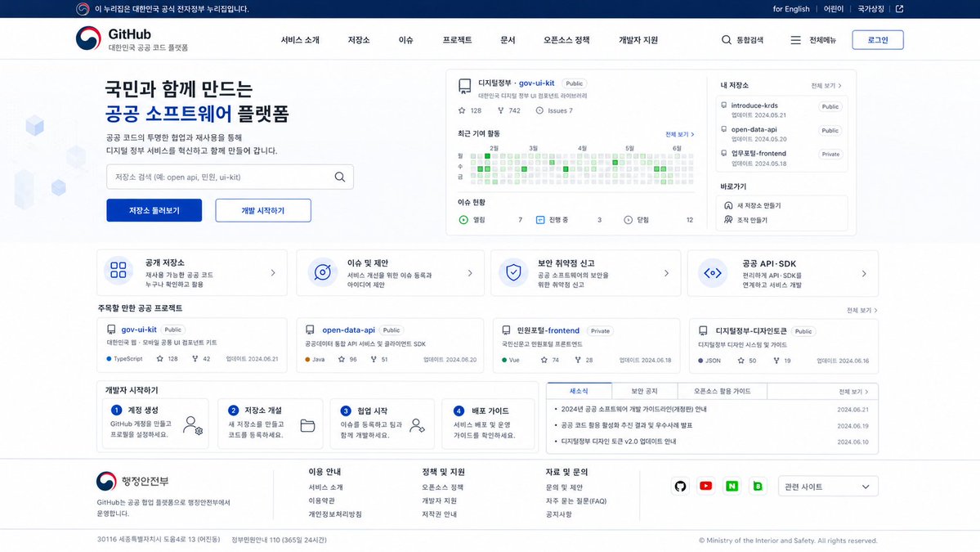The height and width of the screenshot is (552, 980).
Task: Click the 이슈 및 제안 target icon
Action: [323, 272]
